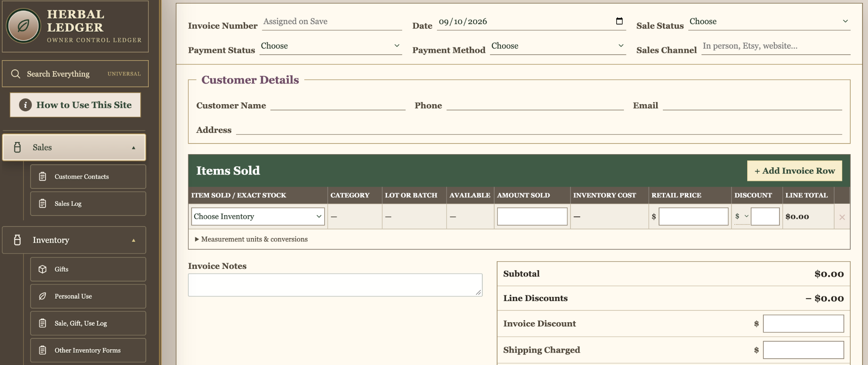Click the Search Everything box
This screenshot has height=365, width=868.
tap(75, 74)
